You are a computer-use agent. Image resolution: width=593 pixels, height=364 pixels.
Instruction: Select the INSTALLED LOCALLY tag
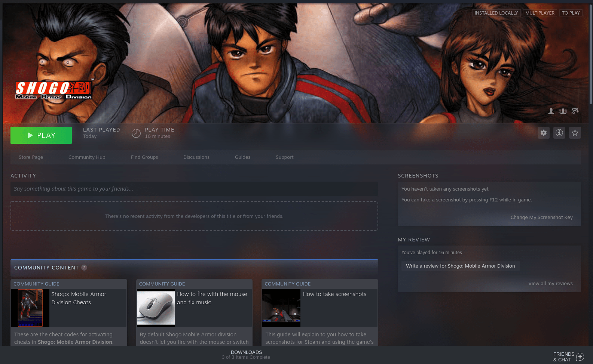coord(496,13)
